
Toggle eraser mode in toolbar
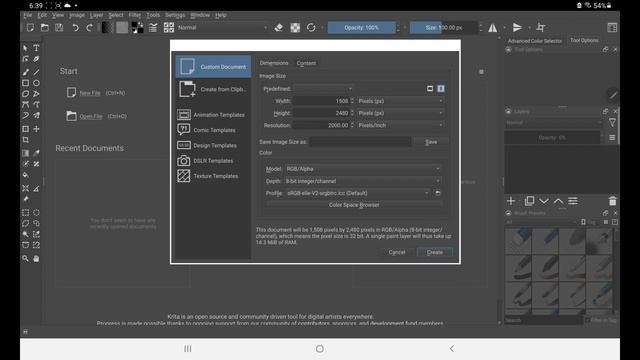[279, 28]
